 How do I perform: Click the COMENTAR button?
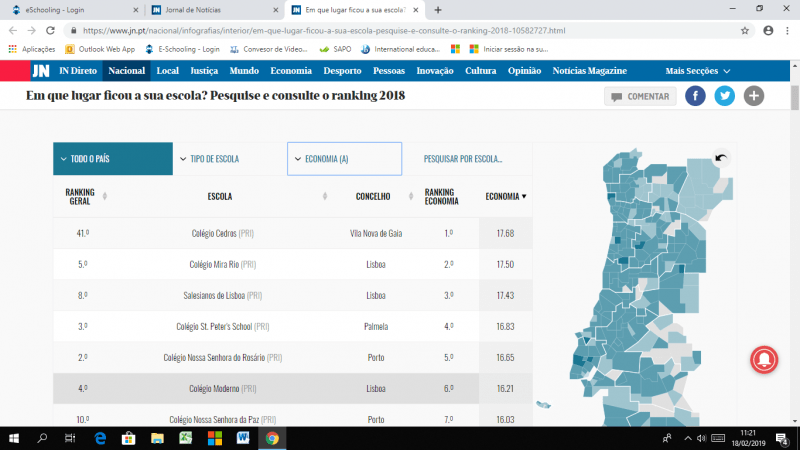[x=640, y=96]
